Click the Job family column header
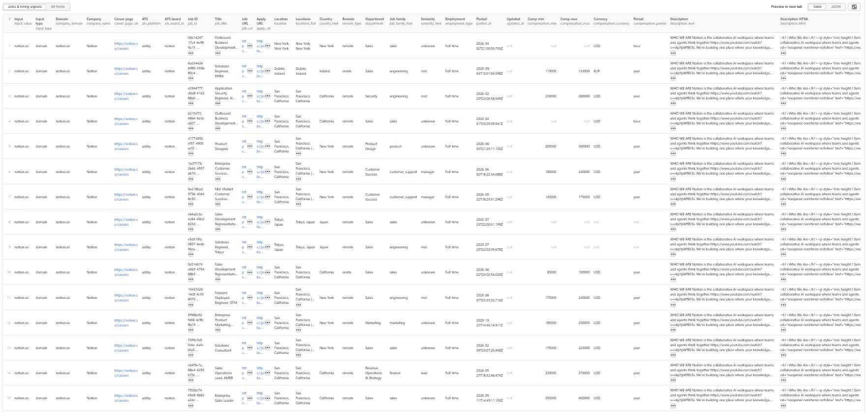This screenshot has height=413, width=868. [x=401, y=21]
